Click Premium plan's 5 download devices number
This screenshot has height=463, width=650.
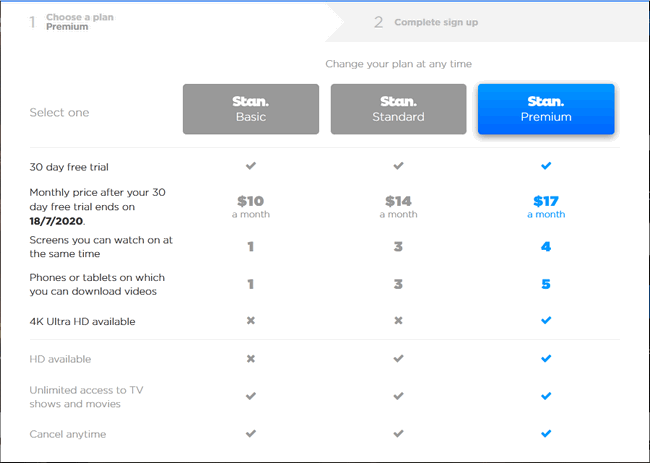pyautogui.click(x=546, y=284)
